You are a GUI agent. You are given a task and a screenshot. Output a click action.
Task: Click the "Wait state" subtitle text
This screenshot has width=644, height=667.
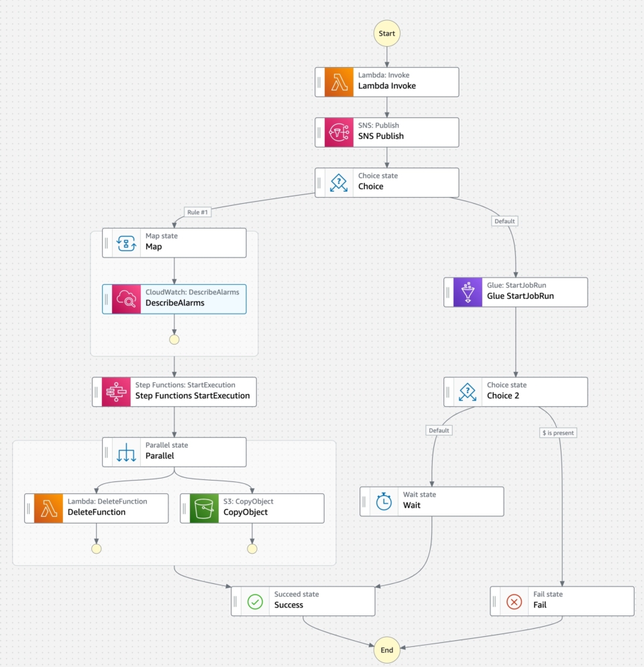(419, 494)
